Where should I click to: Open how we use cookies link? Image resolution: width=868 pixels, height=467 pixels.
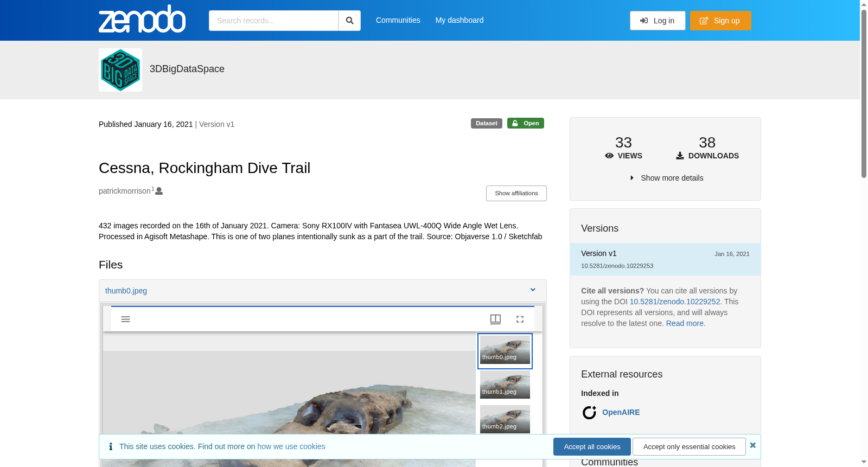pos(291,446)
